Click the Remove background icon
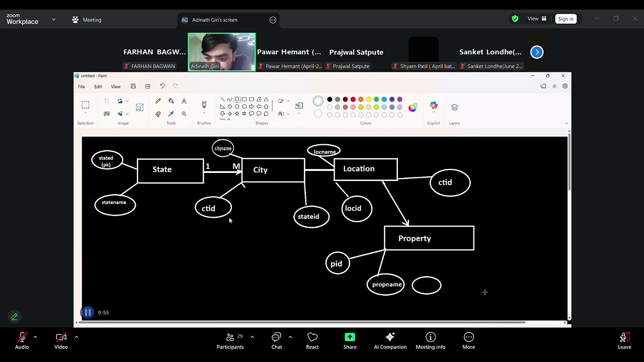 [x=107, y=114]
